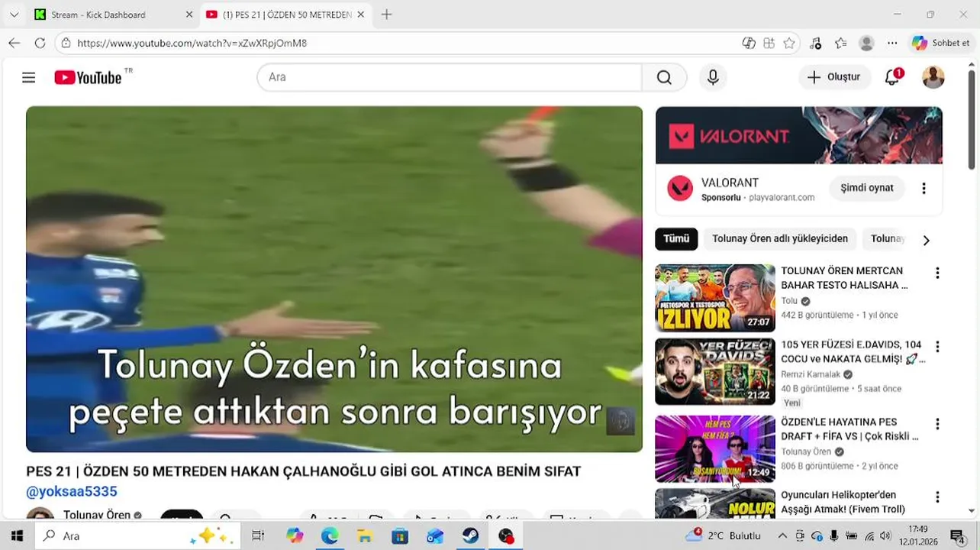
Task: Open Edge settings and more menu
Action: (892, 43)
